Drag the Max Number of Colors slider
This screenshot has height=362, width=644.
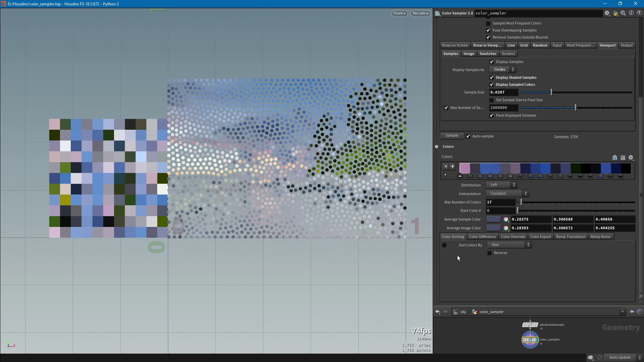[520, 202]
